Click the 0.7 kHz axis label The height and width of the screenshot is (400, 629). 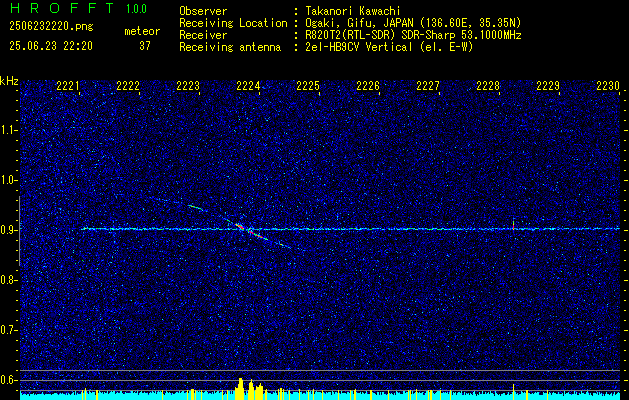coord(9,330)
